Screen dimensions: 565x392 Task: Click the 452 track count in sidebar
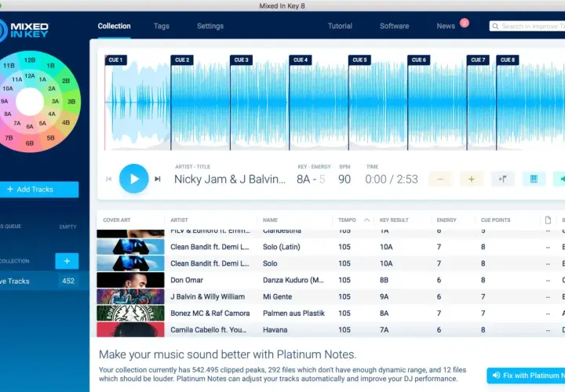[x=68, y=281]
